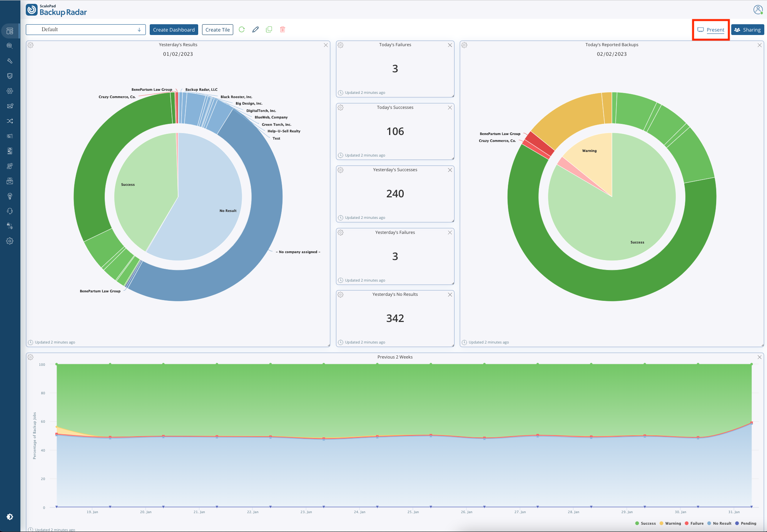Image resolution: width=767 pixels, height=532 pixels.
Task: Open settings gear of Yesterday's Successes tile
Action: coord(341,170)
